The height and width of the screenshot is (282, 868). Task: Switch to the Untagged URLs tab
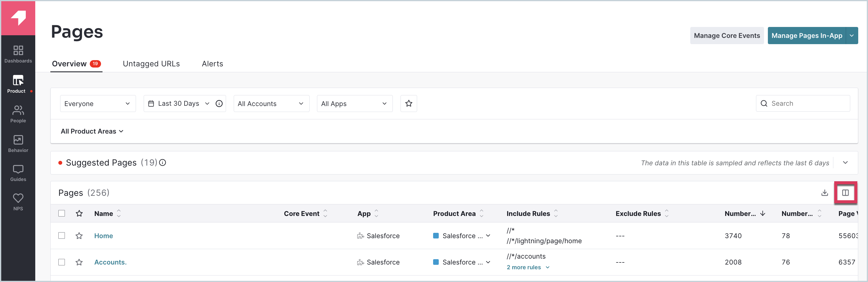coord(151,64)
